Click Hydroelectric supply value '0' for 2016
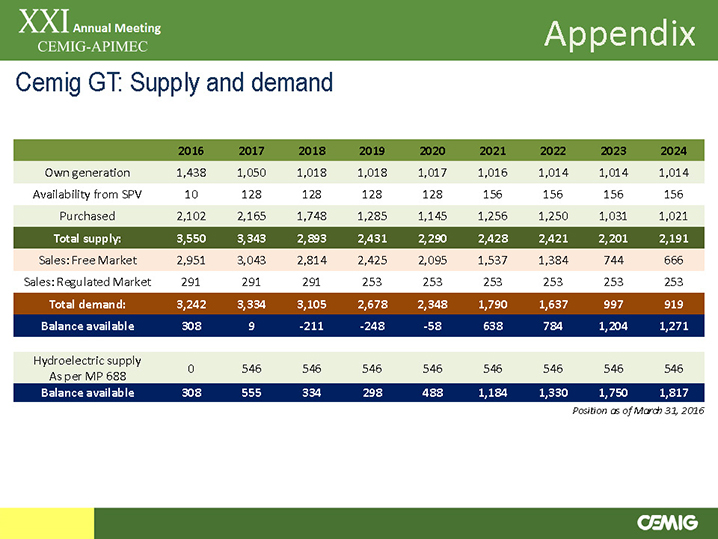Viewport: 718px width, 539px height. tap(191, 368)
